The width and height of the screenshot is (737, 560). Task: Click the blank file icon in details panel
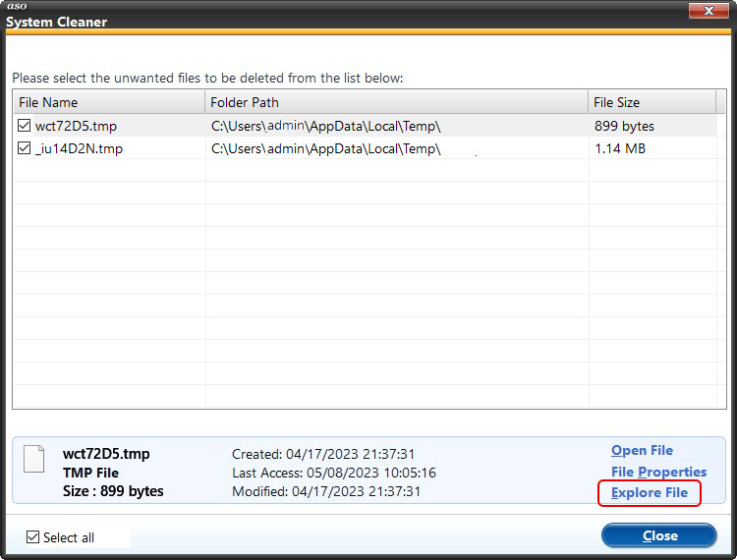(x=33, y=459)
